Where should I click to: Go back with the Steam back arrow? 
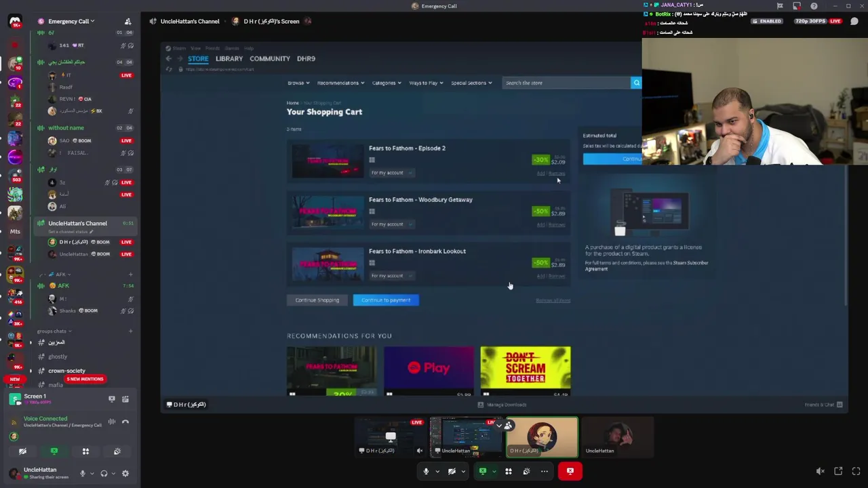(169, 59)
